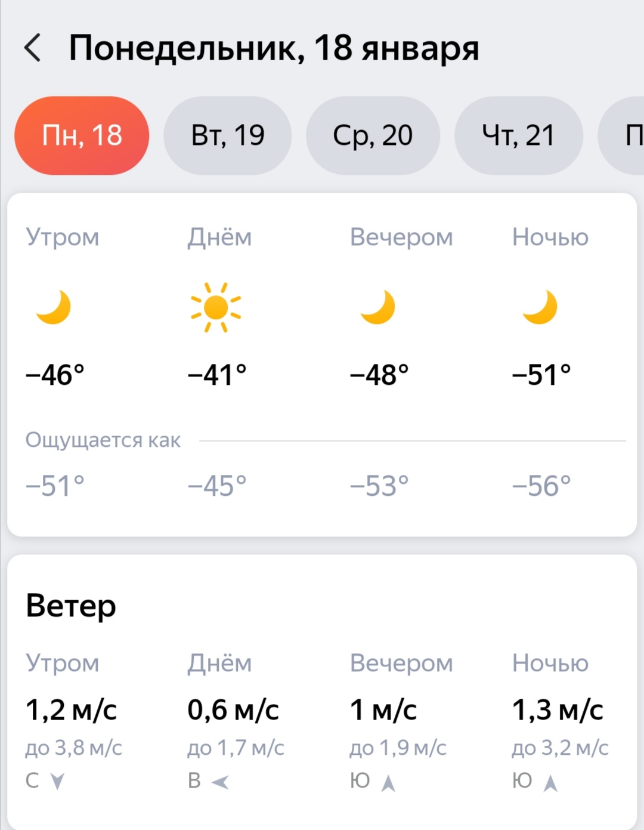644x830 pixels.
Task: Choose the Чт, 21 day tab
Action: [518, 135]
